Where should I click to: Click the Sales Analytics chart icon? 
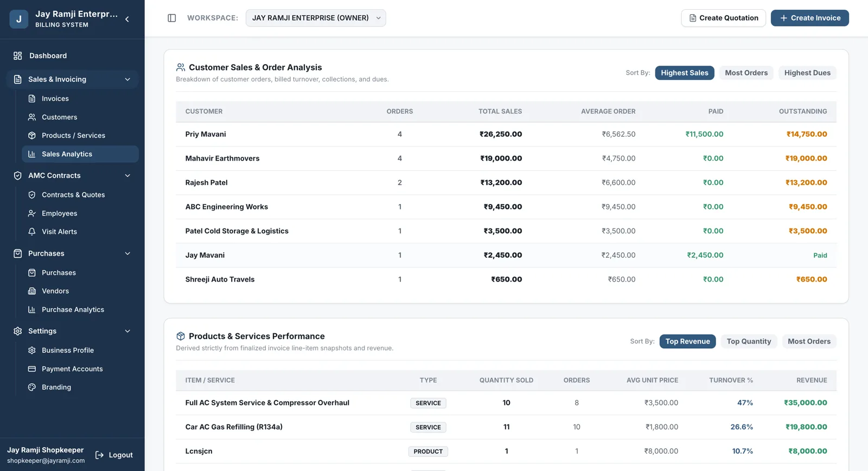(x=32, y=154)
